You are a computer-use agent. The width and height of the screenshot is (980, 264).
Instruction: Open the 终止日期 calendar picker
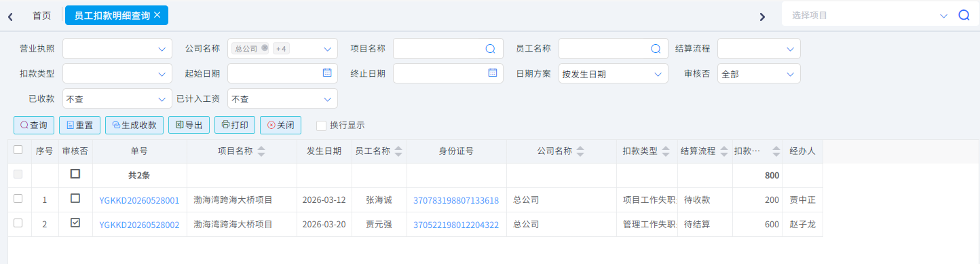(x=492, y=73)
